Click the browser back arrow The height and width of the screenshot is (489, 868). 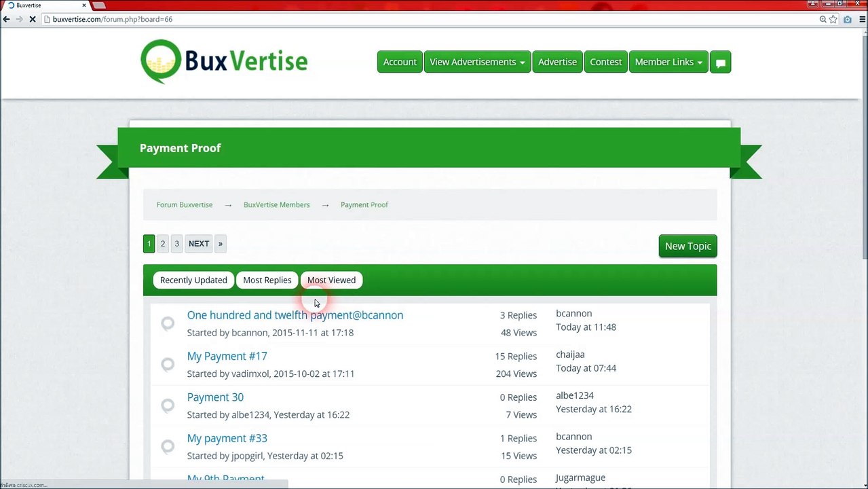[x=6, y=19]
